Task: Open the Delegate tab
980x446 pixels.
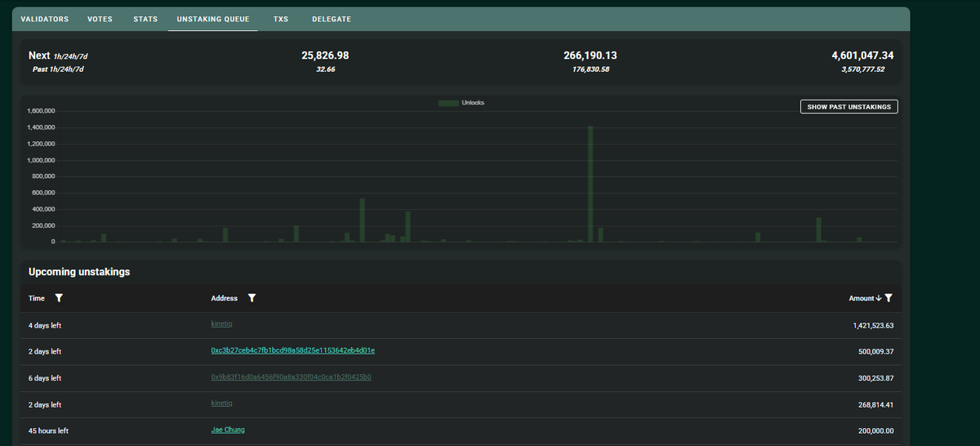Action: coord(332,19)
